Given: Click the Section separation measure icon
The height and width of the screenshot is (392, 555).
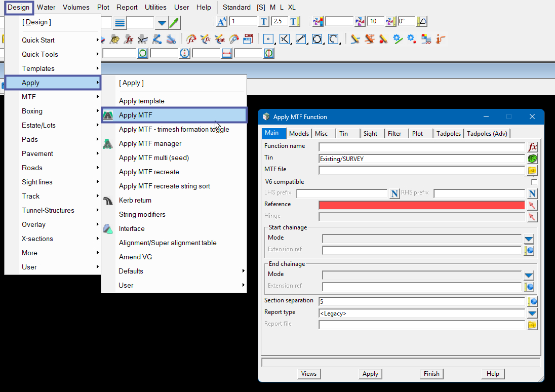Looking at the screenshot, I should click(x=532, y=302).
